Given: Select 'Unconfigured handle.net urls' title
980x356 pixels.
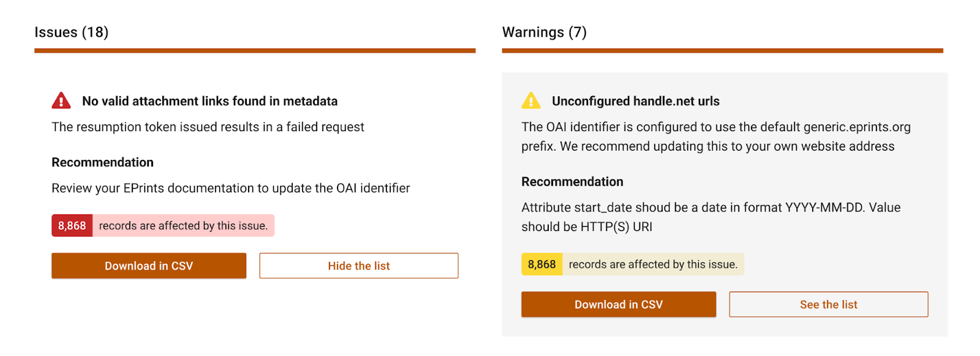Looking at the screenshot, I should [x=636, y=101].
